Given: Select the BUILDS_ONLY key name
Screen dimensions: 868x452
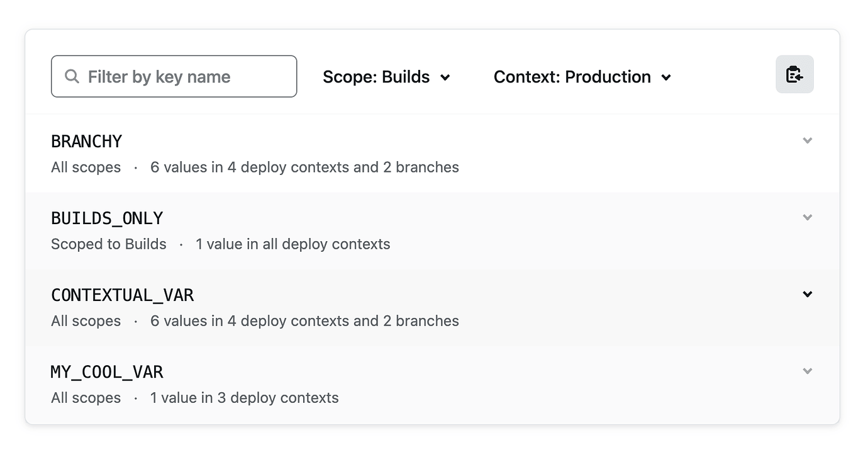Looking at the screenshot, I should pyautogui.click(x=107, y=218).
